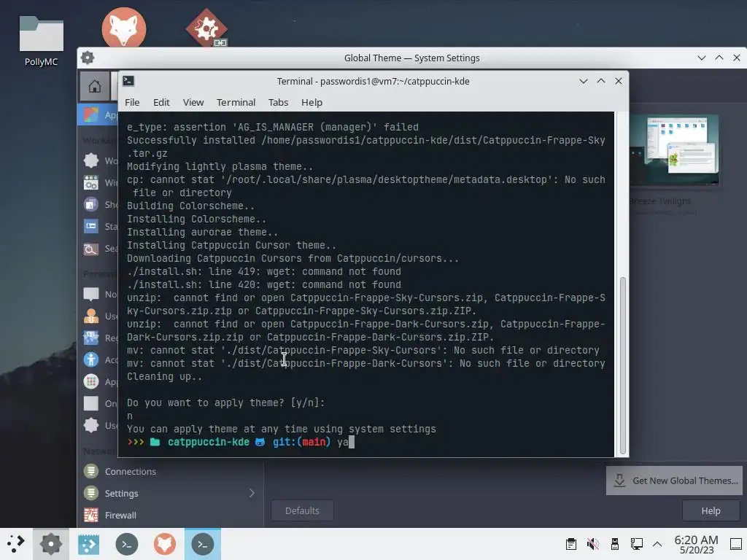Open the Help menu in Terminal

point(311,102)
